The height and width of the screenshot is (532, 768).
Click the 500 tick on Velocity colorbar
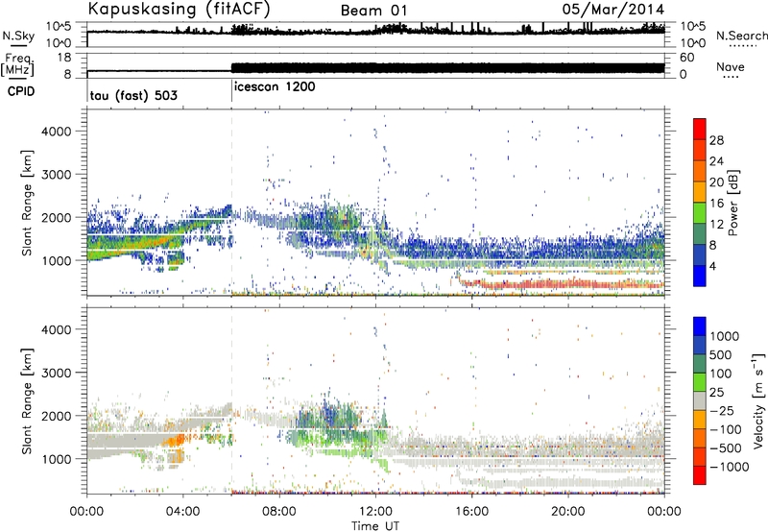click(x=720, y=354)
